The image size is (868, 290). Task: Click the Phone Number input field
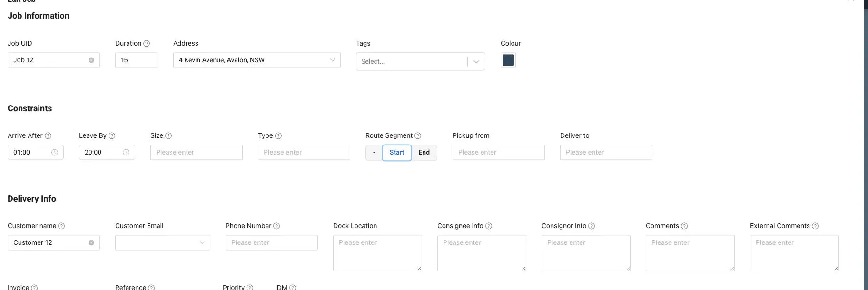click(272, 242)
